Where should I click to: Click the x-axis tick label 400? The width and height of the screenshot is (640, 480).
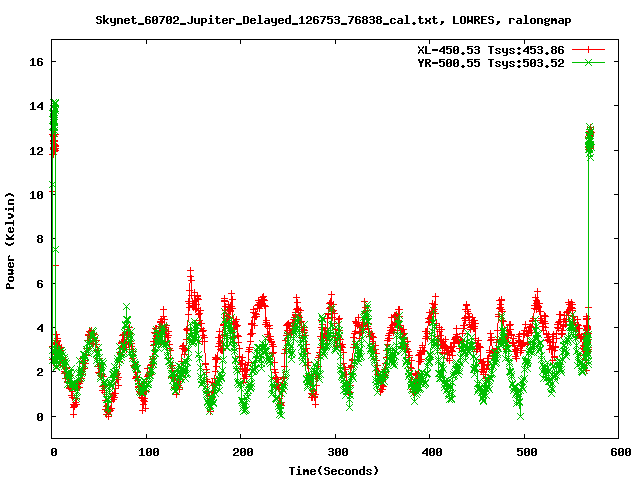click(432, 452)
